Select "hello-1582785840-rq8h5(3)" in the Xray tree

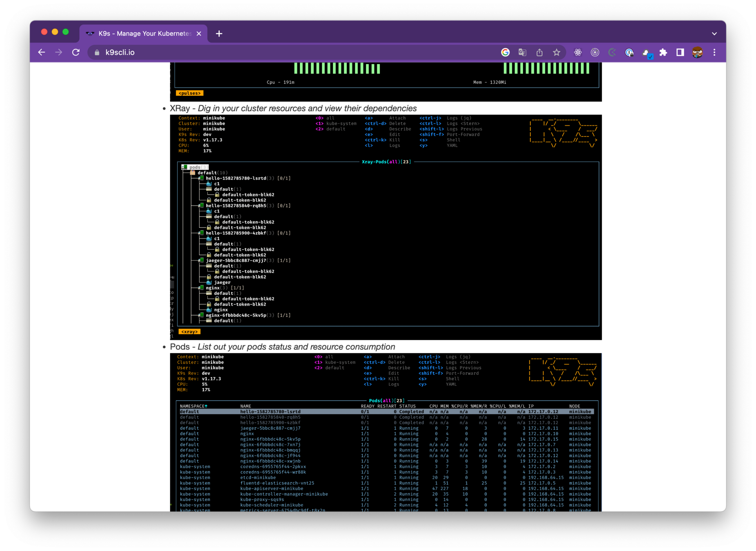click(244, 206)
